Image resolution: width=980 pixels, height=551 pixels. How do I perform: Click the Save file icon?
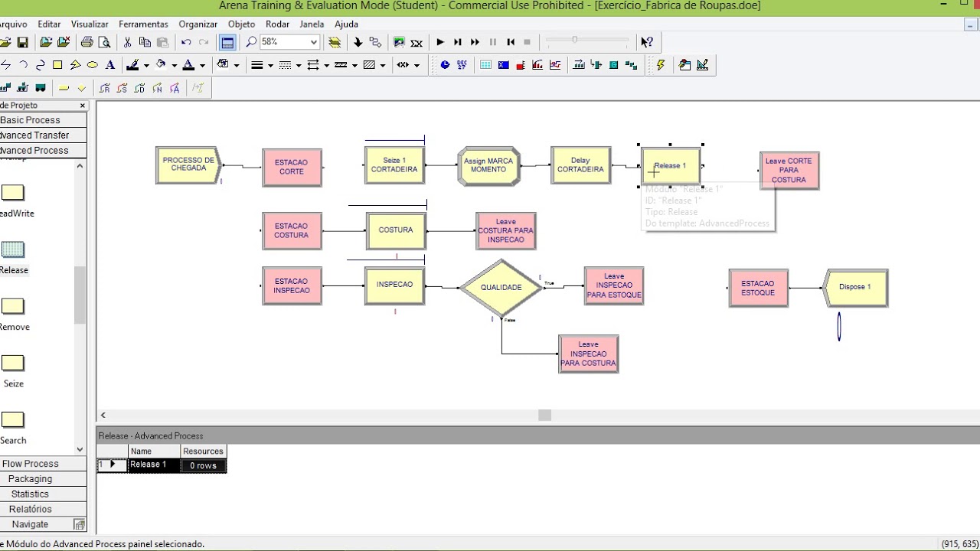23,42
